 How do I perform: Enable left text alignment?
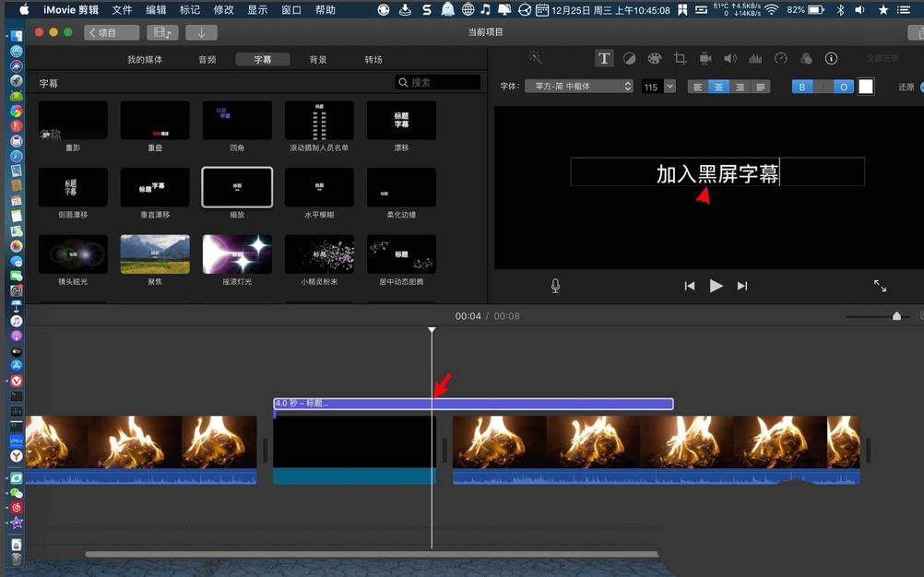tap(697, 87)
